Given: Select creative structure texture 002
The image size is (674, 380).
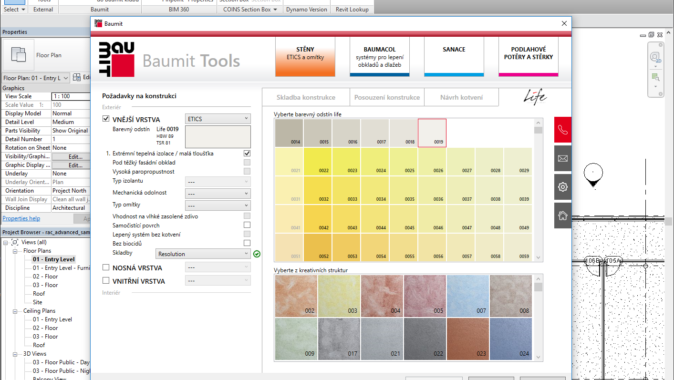Looking at the screenshot, I should (x=296, y=296).
